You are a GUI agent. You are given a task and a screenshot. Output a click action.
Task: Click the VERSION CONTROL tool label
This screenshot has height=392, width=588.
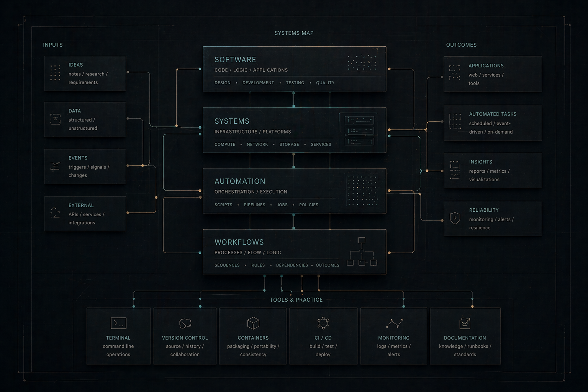[185, 338]
